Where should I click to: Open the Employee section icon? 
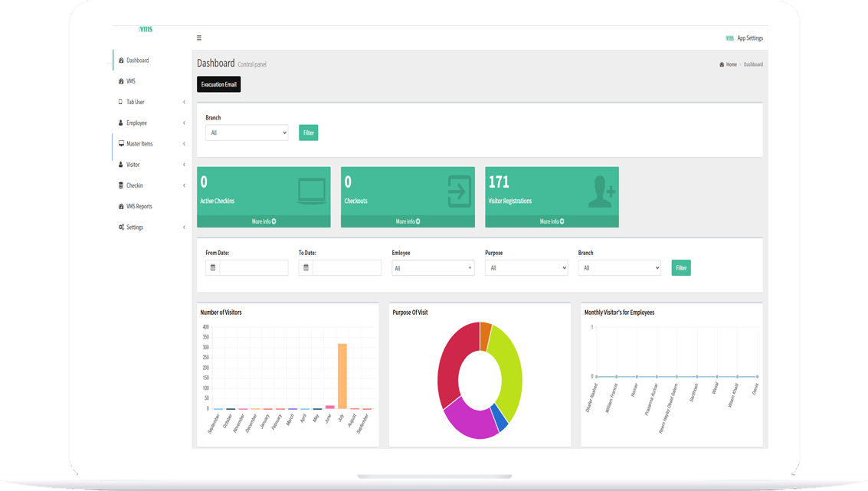[120, 123]
